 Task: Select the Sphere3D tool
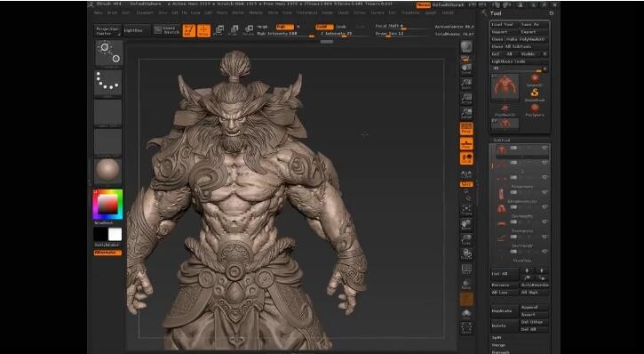click(x=535, y=80)
